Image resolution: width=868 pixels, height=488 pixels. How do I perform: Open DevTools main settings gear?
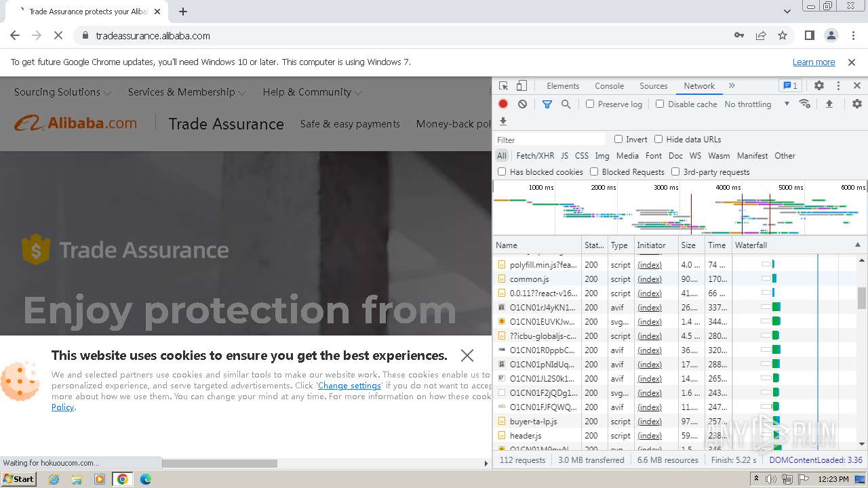click(819, 86)
